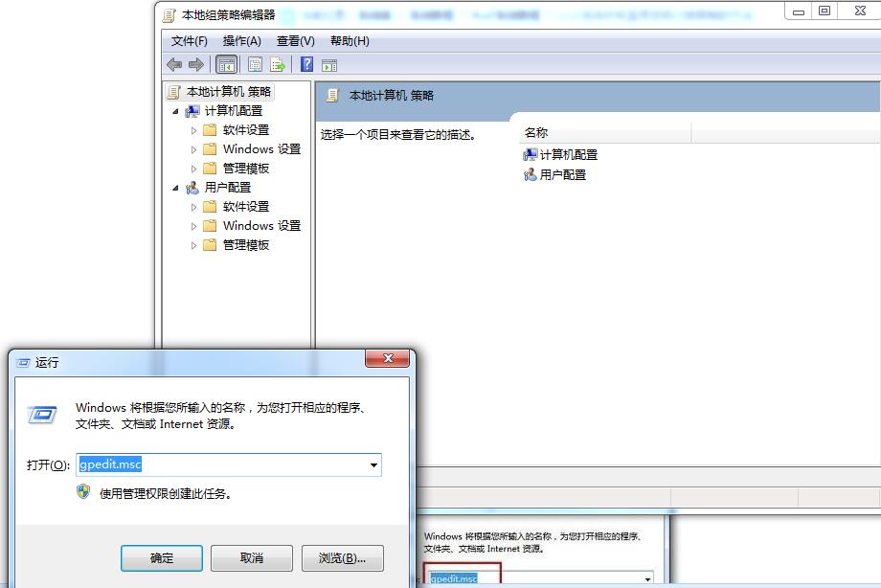
Task: Close the 运行 dialog with X
Action: pyautogui.click(x=387, y=358)
